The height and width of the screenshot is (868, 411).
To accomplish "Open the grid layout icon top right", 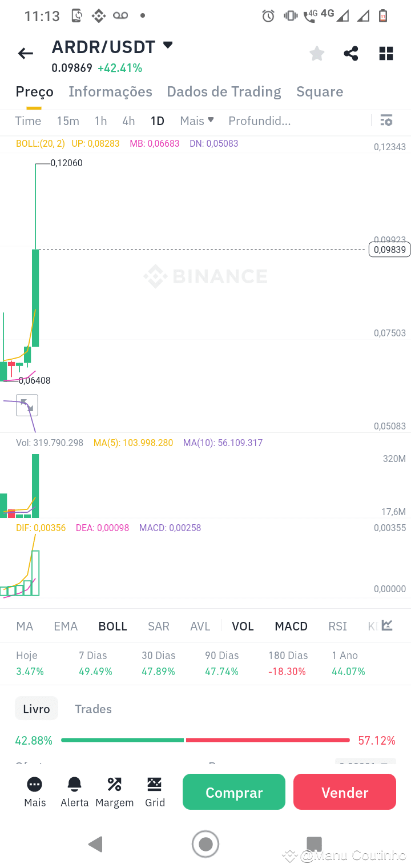I will 386,53.
